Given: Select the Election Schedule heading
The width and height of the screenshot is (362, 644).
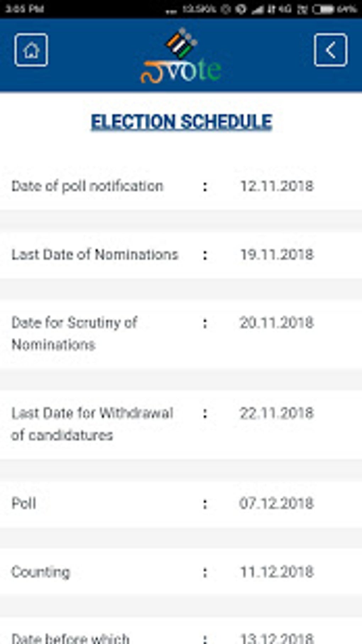Looking at the screenshot, I should [181, 122].
